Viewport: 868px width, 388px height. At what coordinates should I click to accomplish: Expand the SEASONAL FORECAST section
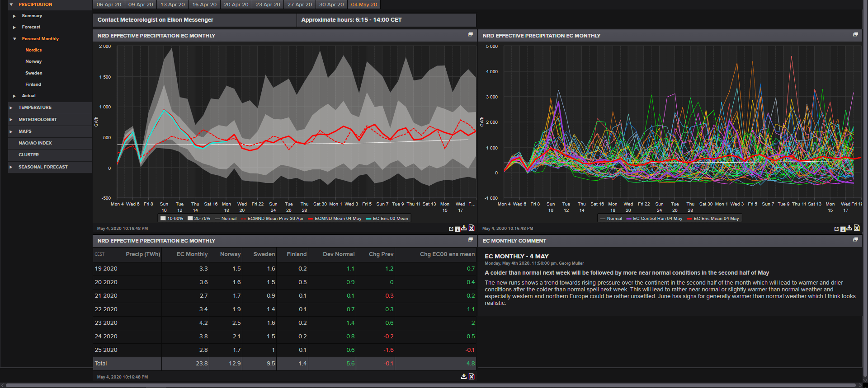coord(43,167)
